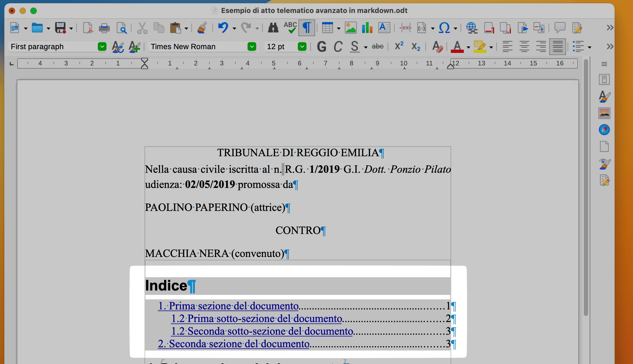This screenshot has width=633, height=364.
Task: Run the spelling check ABC icon
Action: click(290, 28)
